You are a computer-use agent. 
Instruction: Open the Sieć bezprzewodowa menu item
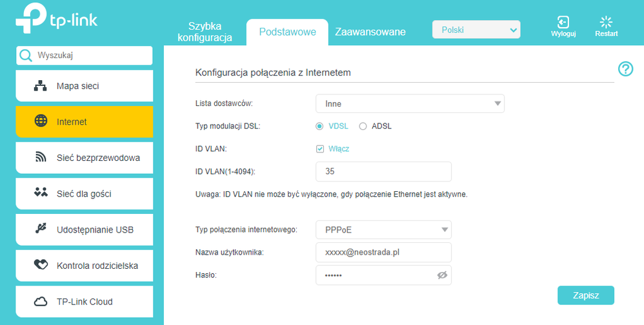click(x=84, y=158)
